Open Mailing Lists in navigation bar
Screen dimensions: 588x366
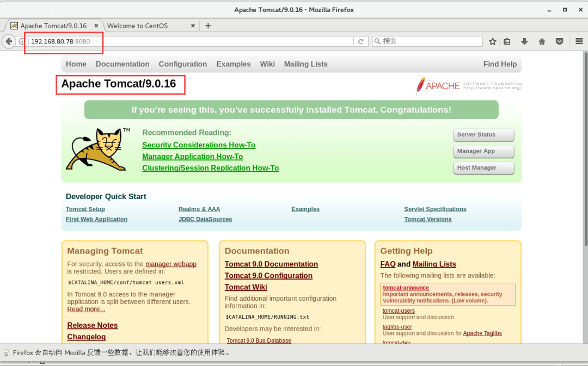point(305,64)
